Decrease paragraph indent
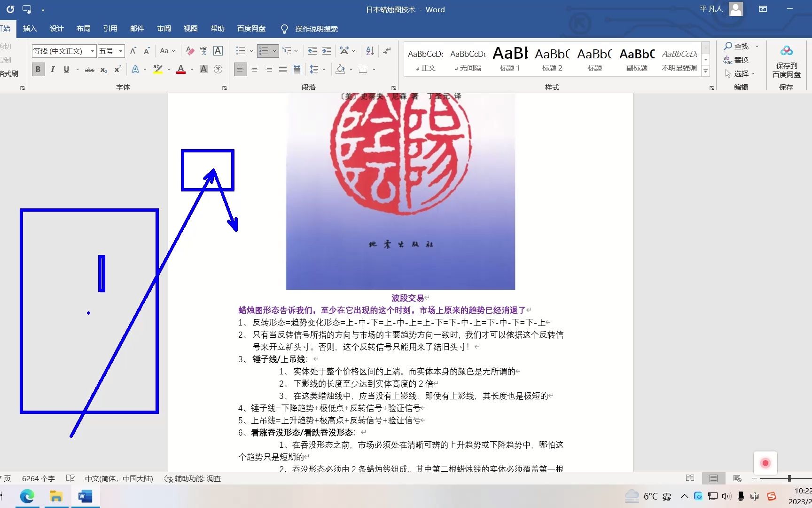812x508 pixels. pyautogui.click(x=312, y=51)
